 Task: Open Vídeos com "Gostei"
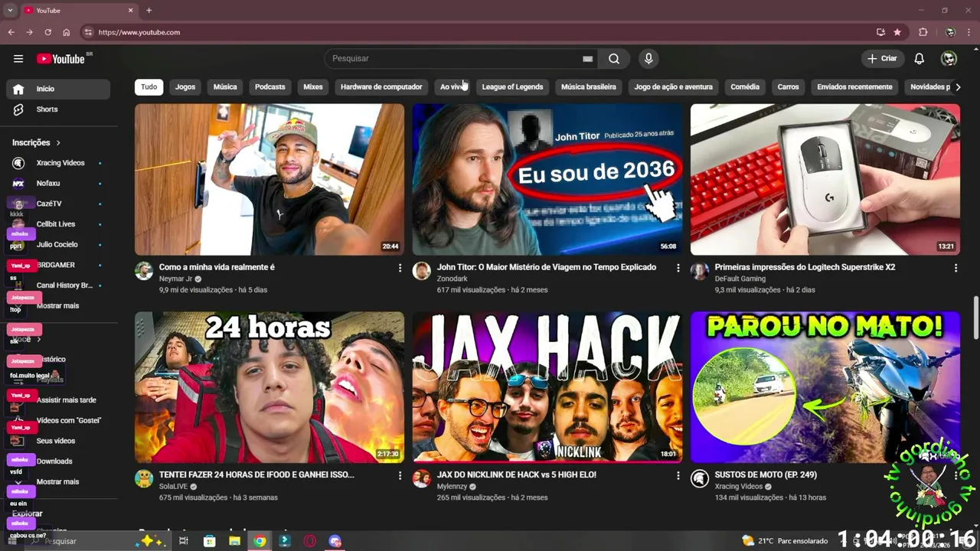(58, 421)
